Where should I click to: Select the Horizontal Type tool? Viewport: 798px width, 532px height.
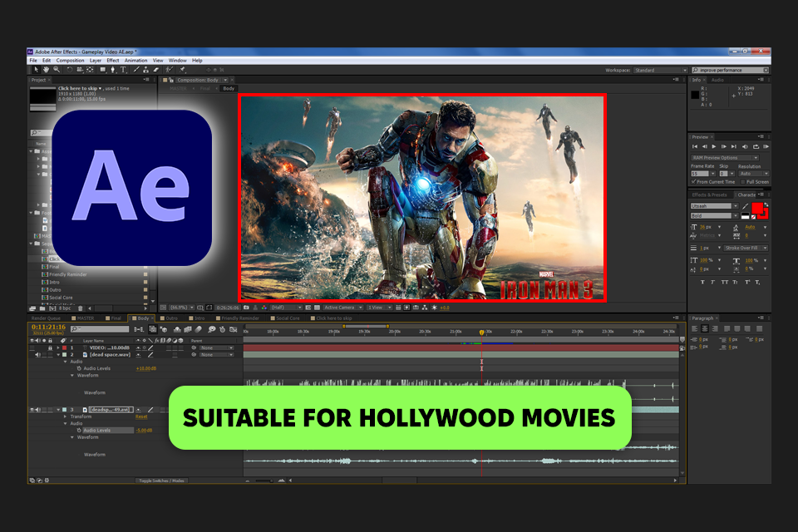point(123,70)
